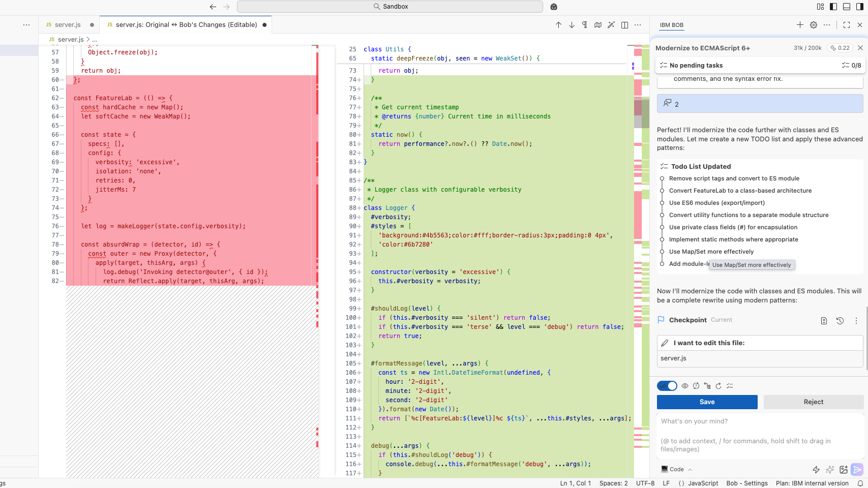Click the Sandbox search command box

click(390, 7)
